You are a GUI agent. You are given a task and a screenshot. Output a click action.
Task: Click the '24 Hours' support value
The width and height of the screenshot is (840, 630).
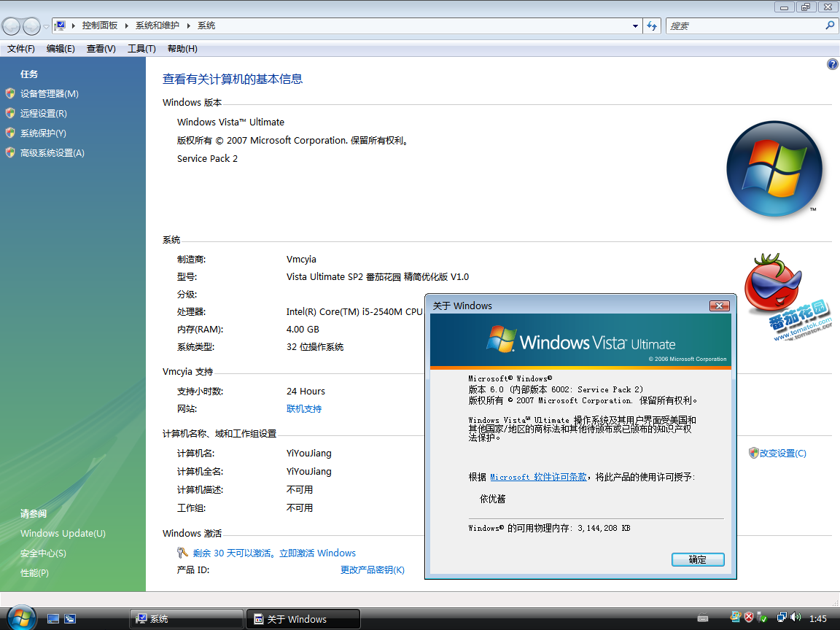coord(306,392)
